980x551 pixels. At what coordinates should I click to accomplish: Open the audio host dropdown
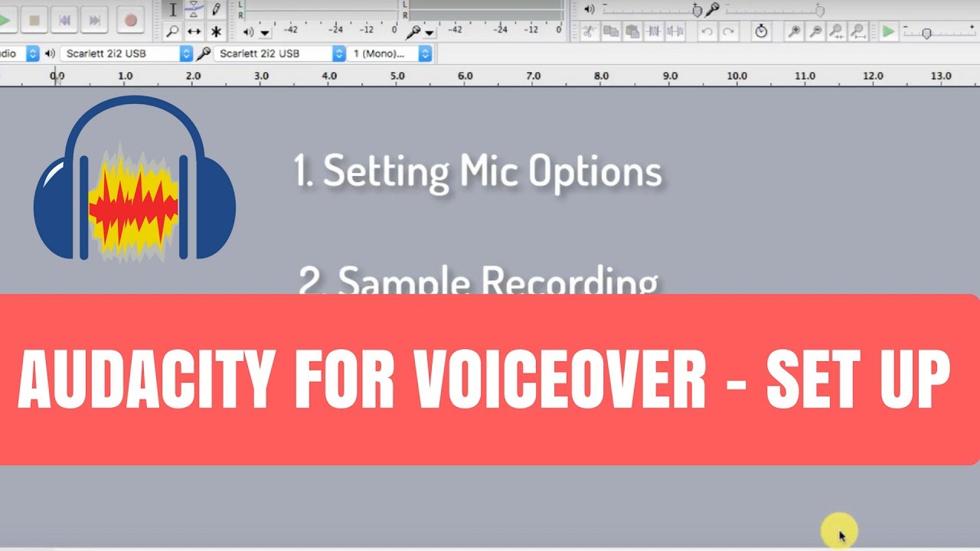click(x=19, y=54)
